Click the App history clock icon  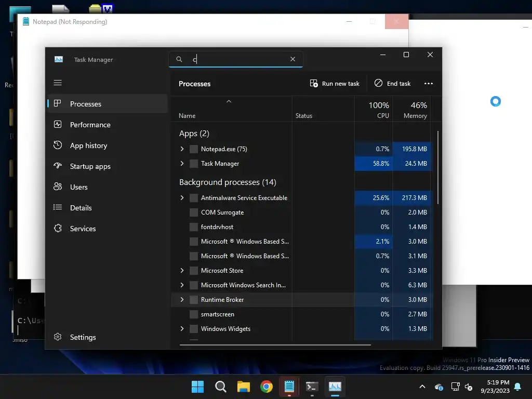coord(58,145)
